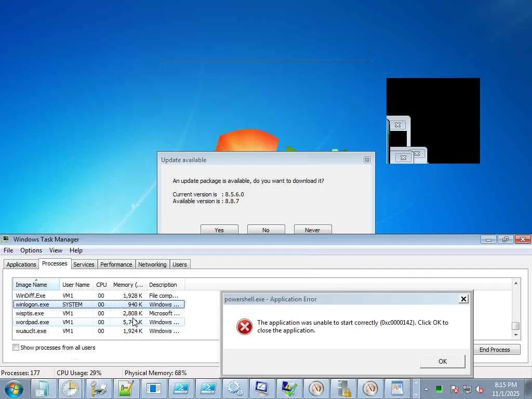Select the Processes tab
This screenshot has width=532, height=399.
55,263
